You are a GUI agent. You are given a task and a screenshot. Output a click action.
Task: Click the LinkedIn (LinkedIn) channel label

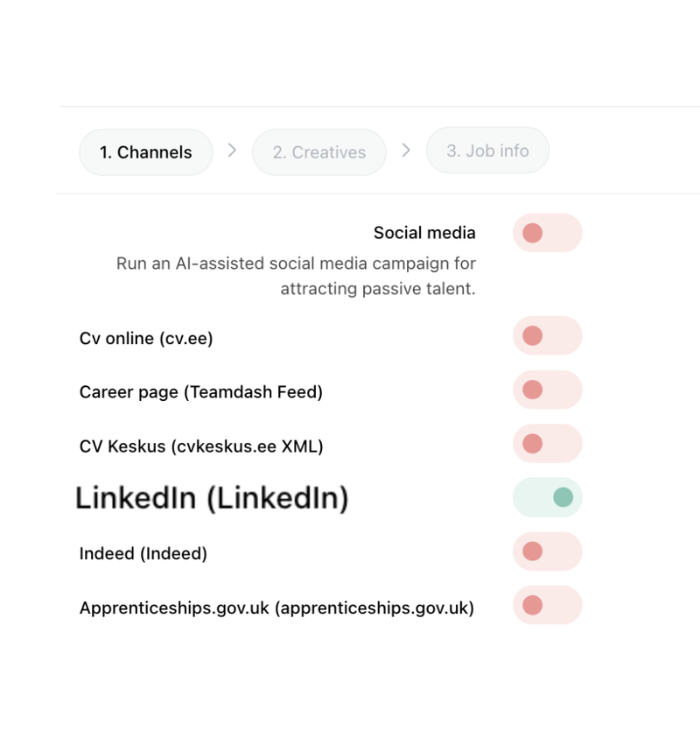(x=212, y=498)
